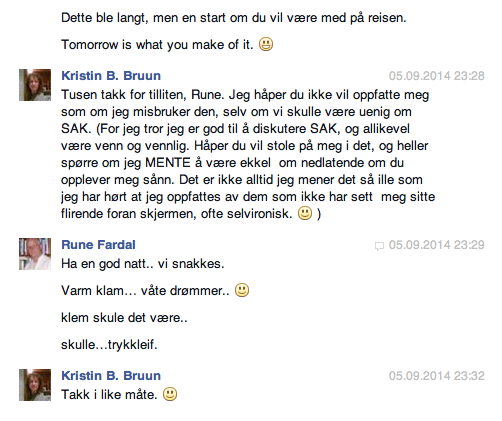Screen dimensions: 502x421
Task: Select the 'Ha en god natt.. vi snakkes.' message
Action: coord(143,264)
